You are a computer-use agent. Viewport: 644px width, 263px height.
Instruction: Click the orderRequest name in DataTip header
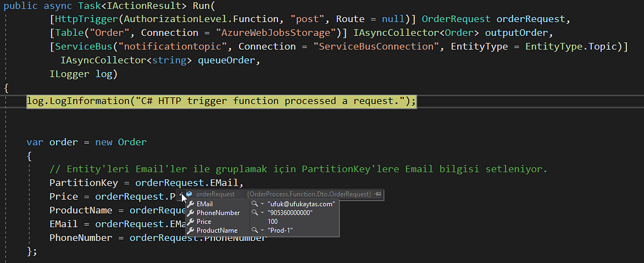pos(215,194)
